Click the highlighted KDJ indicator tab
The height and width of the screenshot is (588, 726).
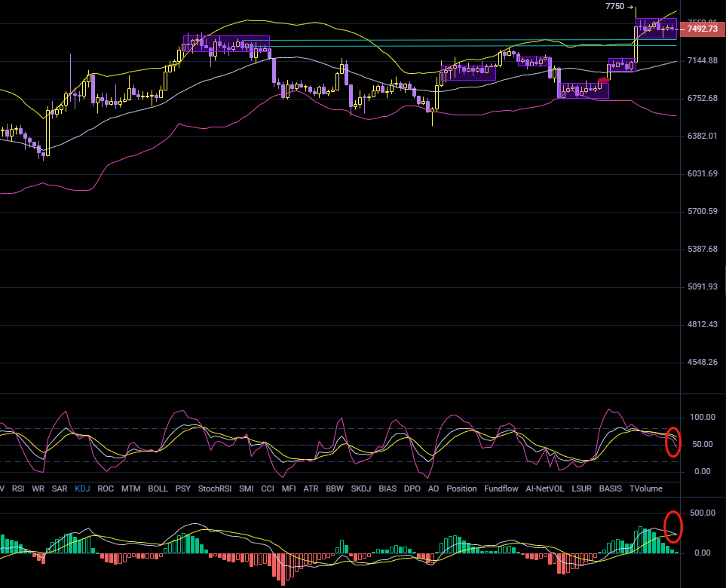point(82,488)
